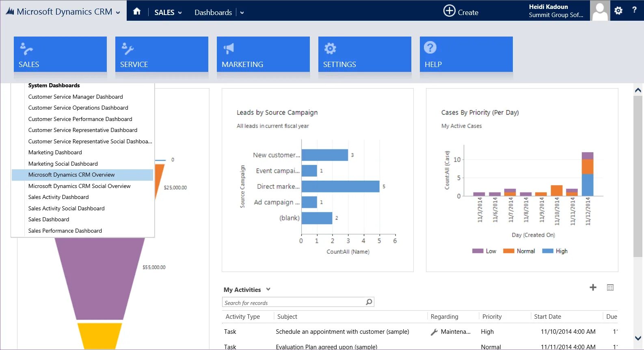Open the Create plus icon
Screen dimensions: 644x350
pos(449,11)
